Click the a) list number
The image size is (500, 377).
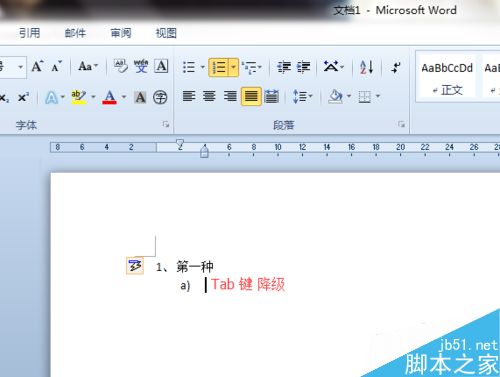coord(185,286)
